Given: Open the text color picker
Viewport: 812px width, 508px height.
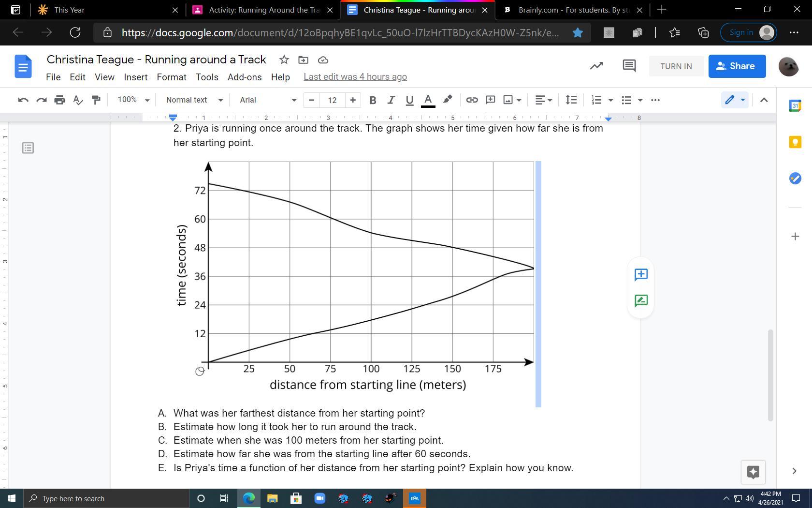Looking at the screenshot, I should coord(428,100).
